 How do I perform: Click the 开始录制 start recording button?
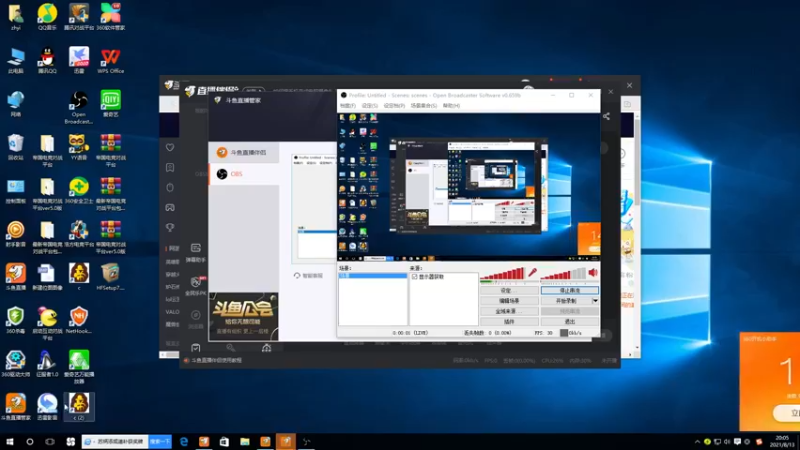566,301
